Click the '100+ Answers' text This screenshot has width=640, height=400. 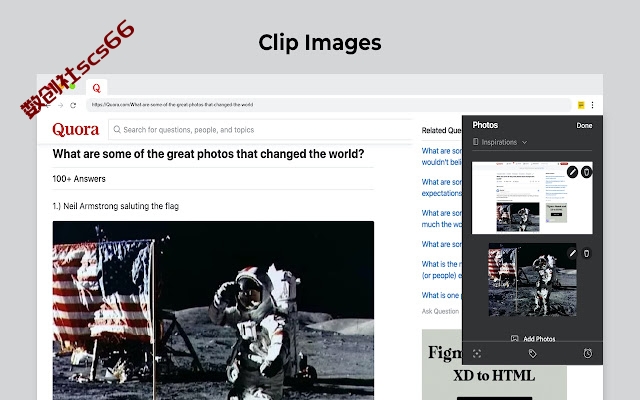tap(79, 179)
